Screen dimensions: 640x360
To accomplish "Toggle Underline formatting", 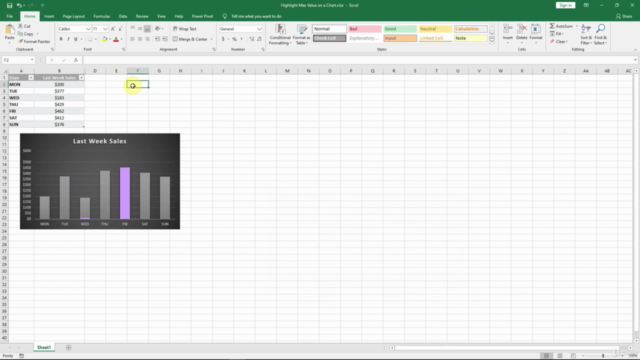I will pyautogui.click(x=76, y=39).
